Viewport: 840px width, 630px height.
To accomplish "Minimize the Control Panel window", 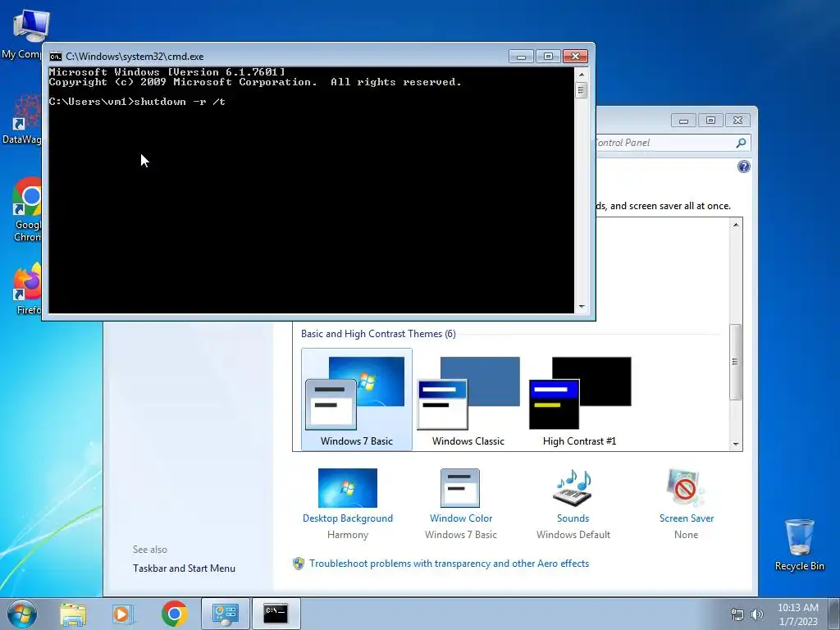I will (x=683, y=121).
